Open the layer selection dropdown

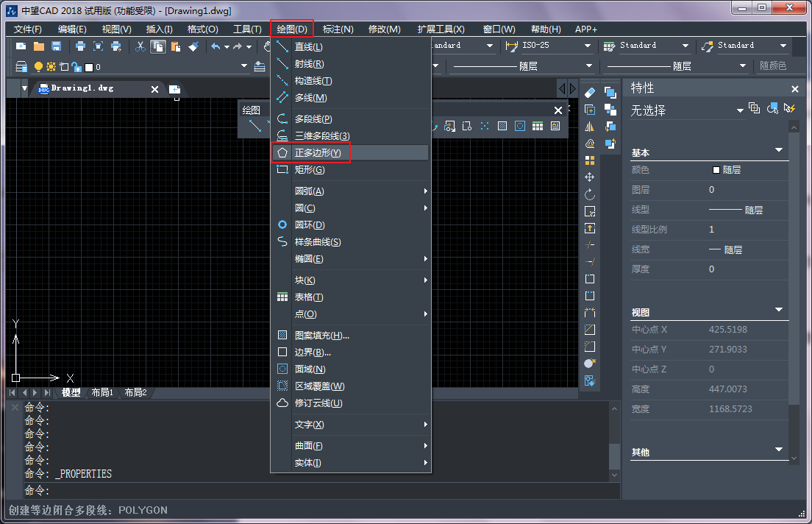tap(243, 65)
